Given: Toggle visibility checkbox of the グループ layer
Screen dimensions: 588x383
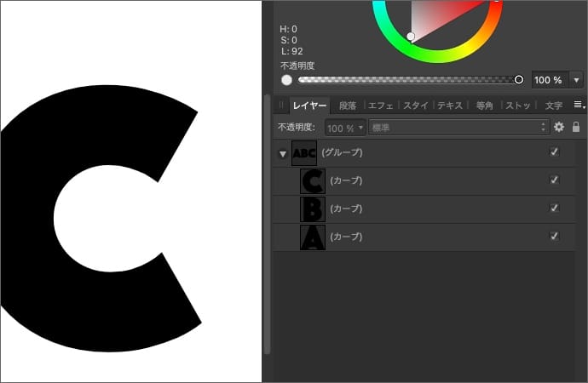Looking at the screenshot, I should [x=555, y=152].
